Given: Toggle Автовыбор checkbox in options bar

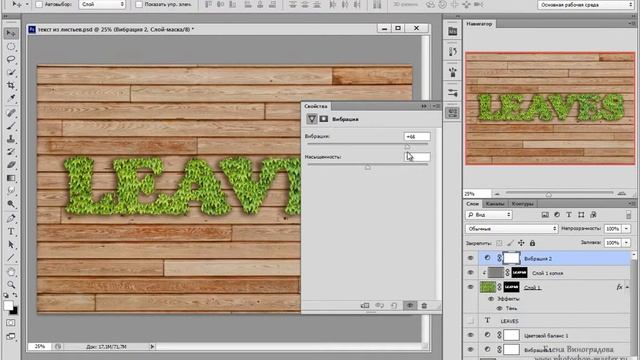Looking at the screenshot, I should point(39,4).
